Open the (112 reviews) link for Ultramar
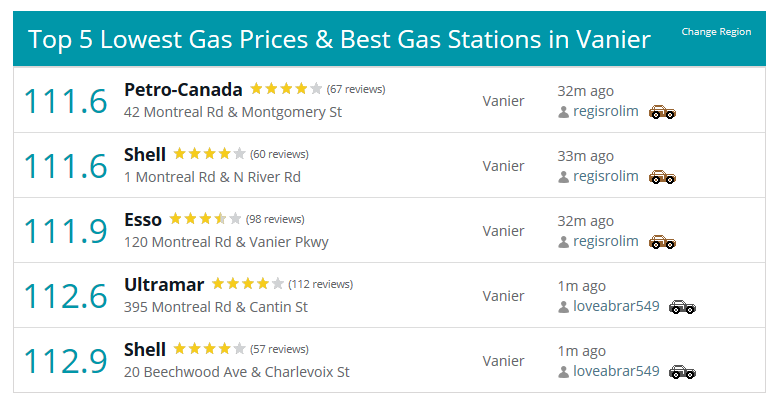This screenshot has width=779, height=402. coord(320,284)
